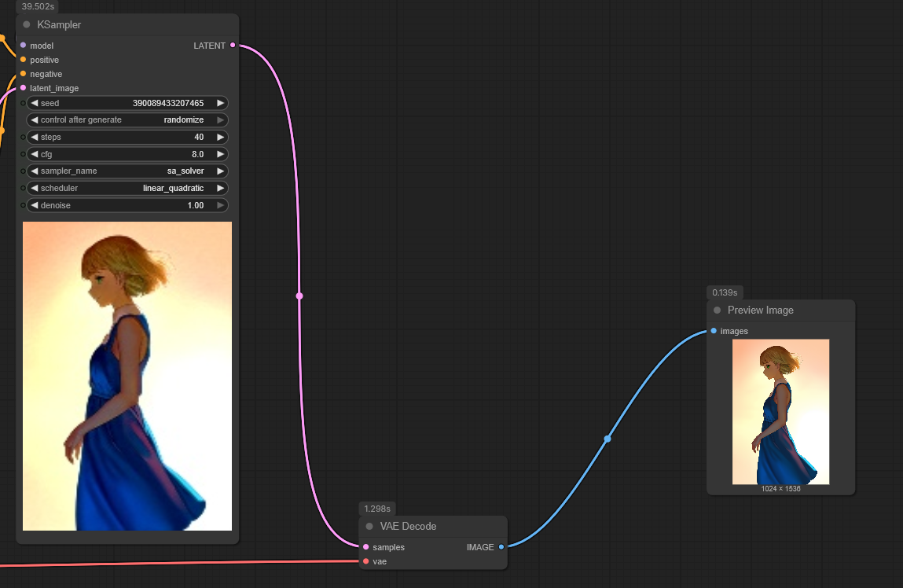
Task: Click the IMAGE output socket on VAE Decode
Action: pyautogui.click(x=501, y=546)
